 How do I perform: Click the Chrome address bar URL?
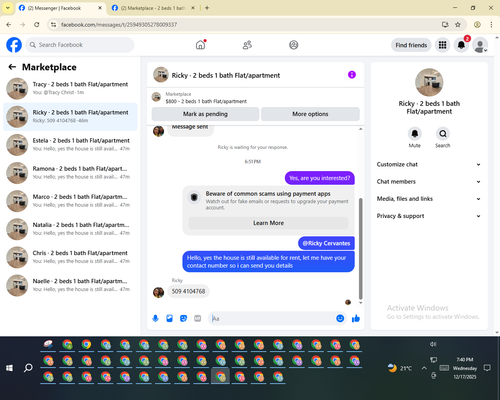coord(119,25)
